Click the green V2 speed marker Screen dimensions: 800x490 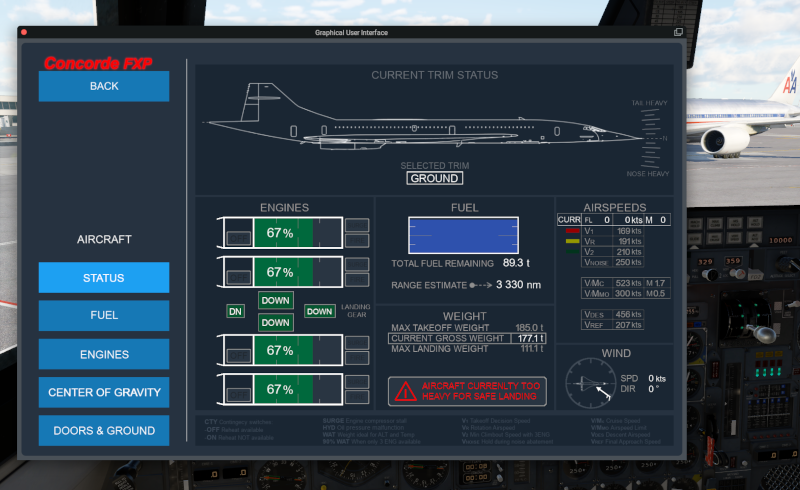572,252
